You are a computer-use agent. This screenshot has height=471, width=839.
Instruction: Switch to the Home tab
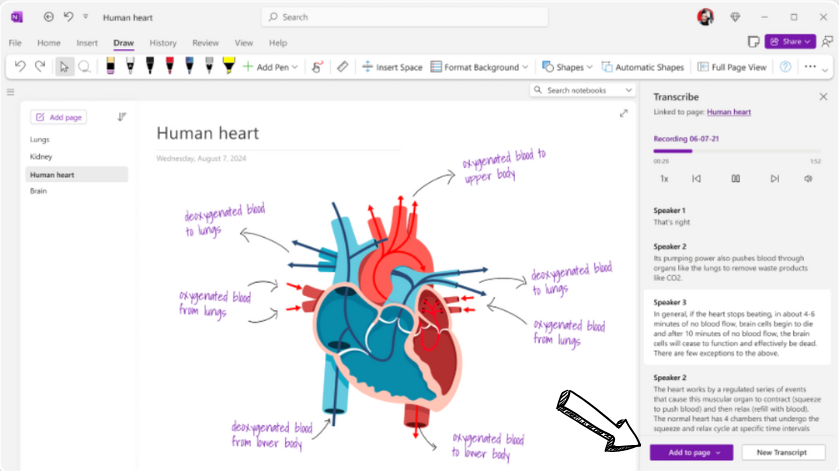point(49,43)
